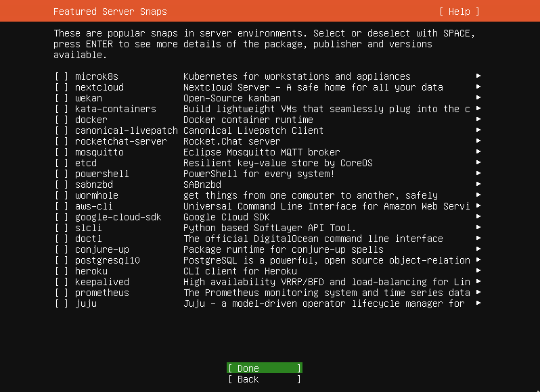View postgresql10 details arrow
This screenshot has width=540, height=392.
click(x=478, y=260)
